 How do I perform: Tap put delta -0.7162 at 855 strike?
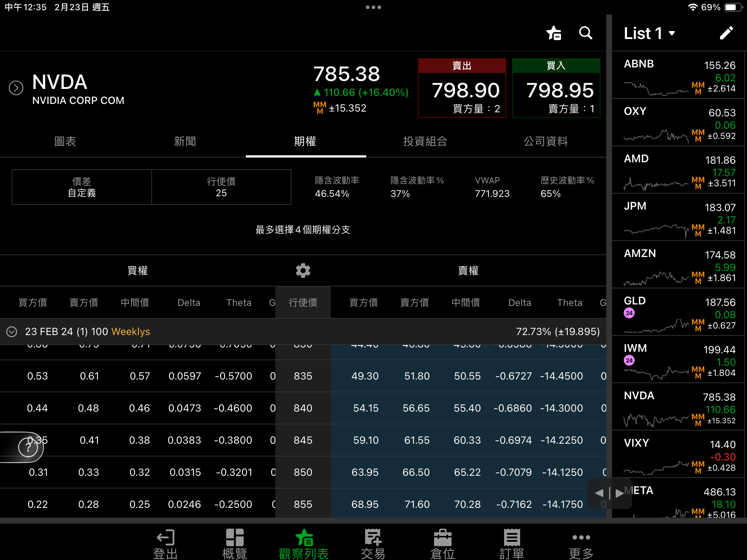click(514, 505)
